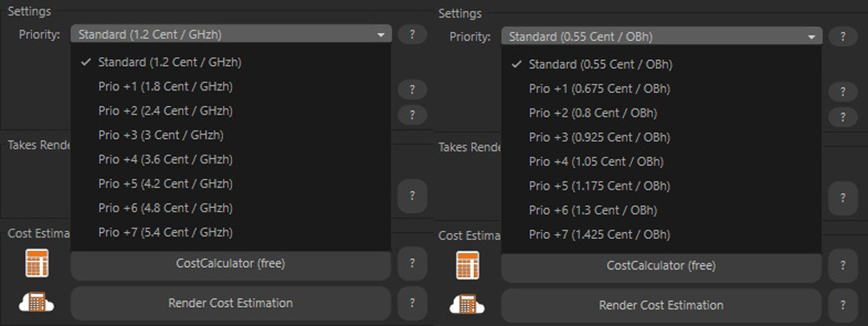The image size is (868, 326).
Task: Open CostCalculator (free) in the GHzh panel
Action: click(x=231, y=264)
